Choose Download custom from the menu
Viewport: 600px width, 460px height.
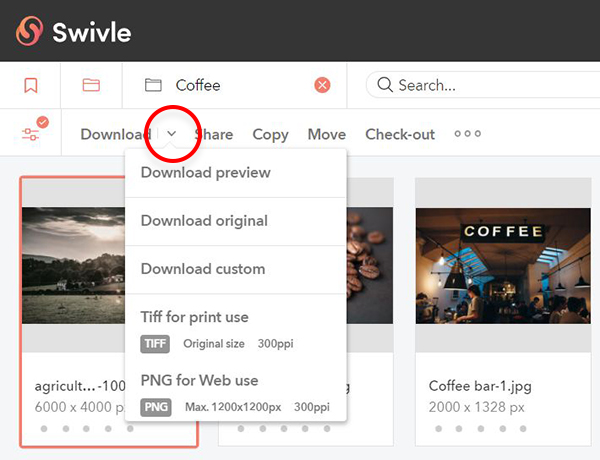tap(236, 269)
